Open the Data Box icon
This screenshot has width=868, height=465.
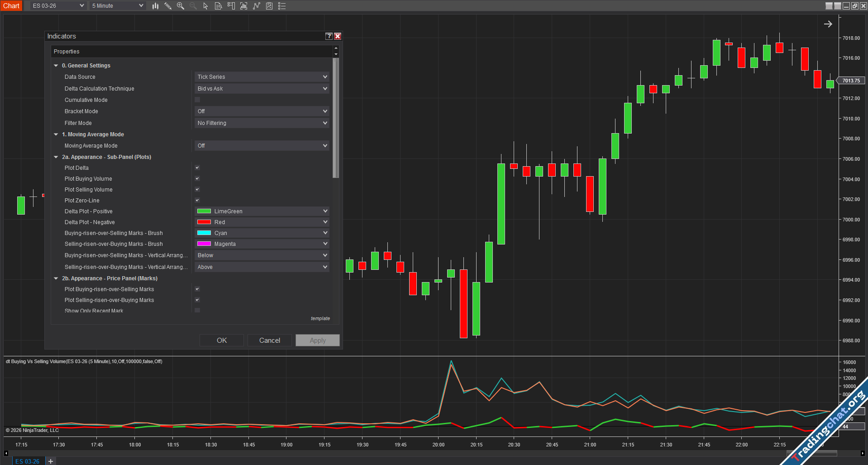click(x=218, y=6)
